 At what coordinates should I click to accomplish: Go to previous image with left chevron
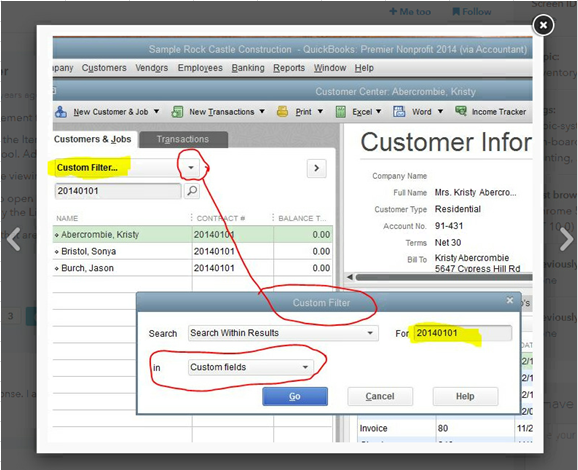coord(14,239)
